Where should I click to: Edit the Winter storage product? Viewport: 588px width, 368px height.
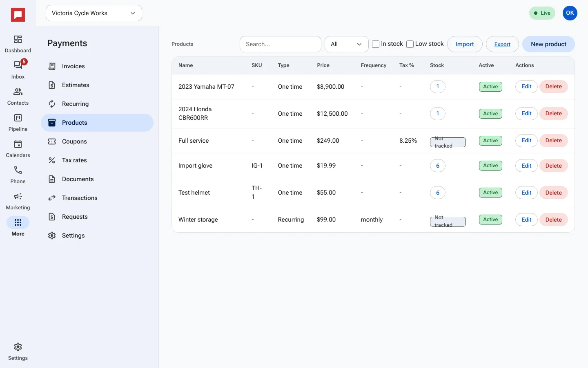(x=526, y=220)
